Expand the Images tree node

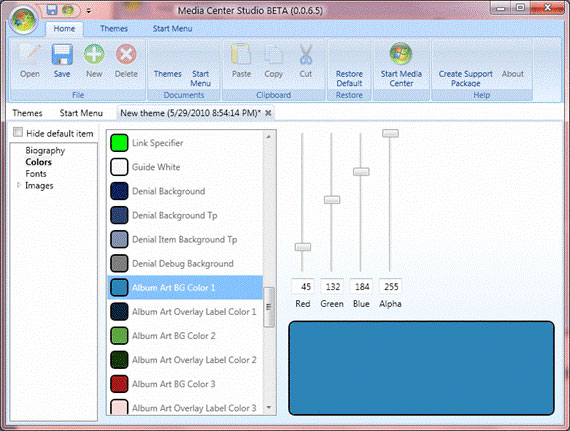pos(19,185)
